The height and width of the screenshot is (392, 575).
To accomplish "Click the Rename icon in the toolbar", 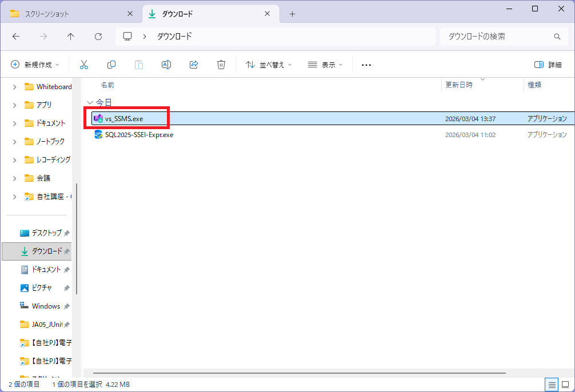I will 166,64.
